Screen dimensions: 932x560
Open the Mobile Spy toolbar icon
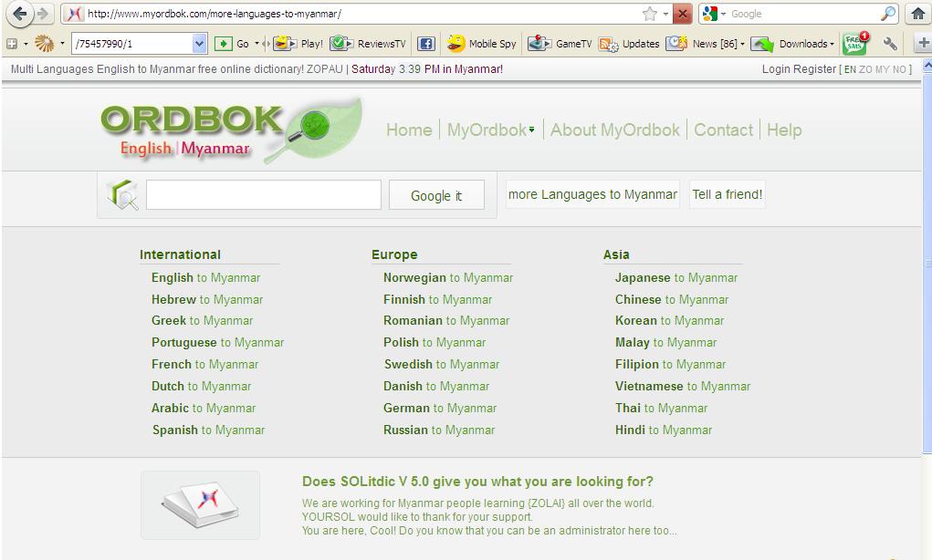456,44
